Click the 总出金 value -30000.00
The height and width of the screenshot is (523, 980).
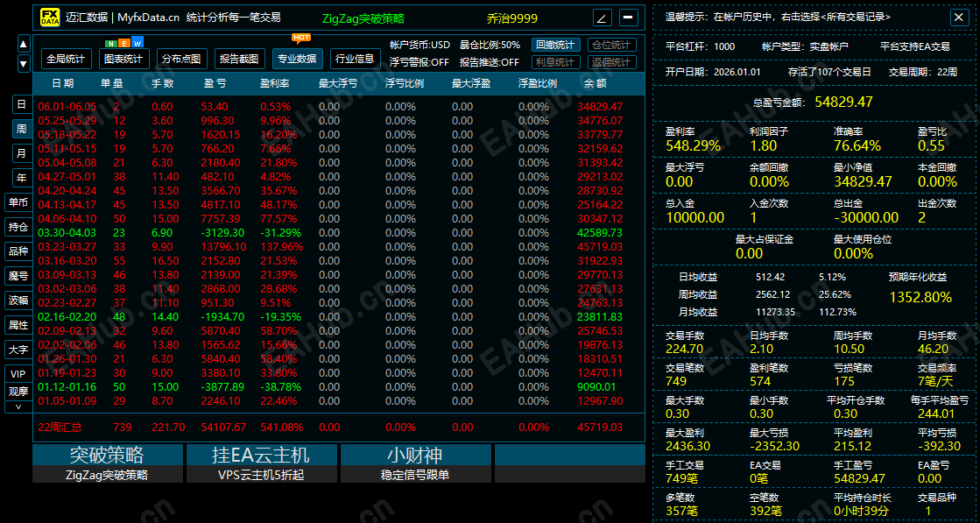866,217
